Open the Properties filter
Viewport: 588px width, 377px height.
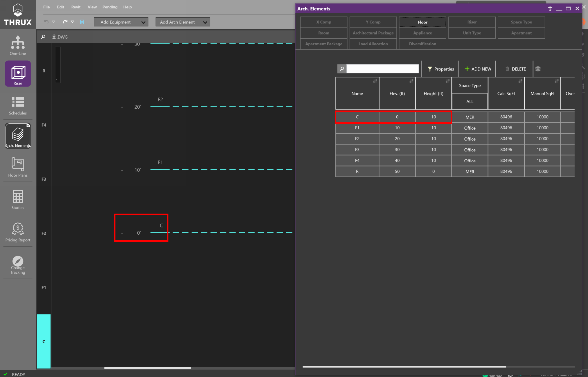(x=440, y=69)
